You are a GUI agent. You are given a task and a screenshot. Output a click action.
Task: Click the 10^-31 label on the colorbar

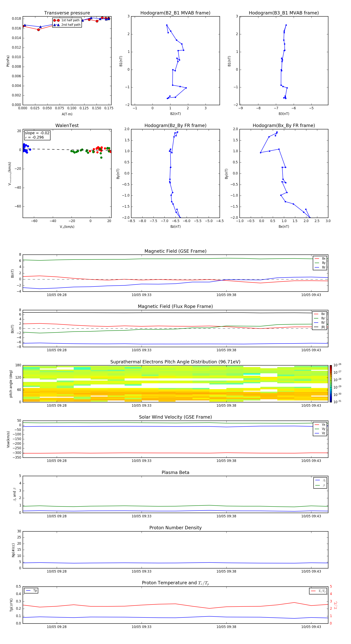[337, 402]
